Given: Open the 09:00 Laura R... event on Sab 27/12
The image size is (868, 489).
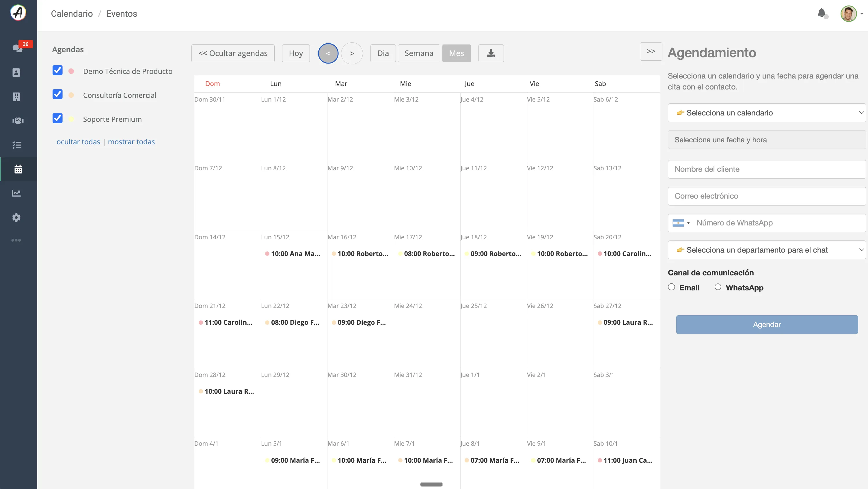Looking at the screenshot, I should click(x=625, y=322).
